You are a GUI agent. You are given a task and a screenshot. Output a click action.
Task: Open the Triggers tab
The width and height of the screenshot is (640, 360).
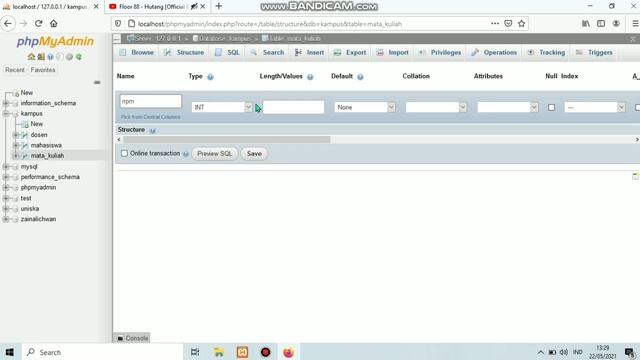point(594,53)
